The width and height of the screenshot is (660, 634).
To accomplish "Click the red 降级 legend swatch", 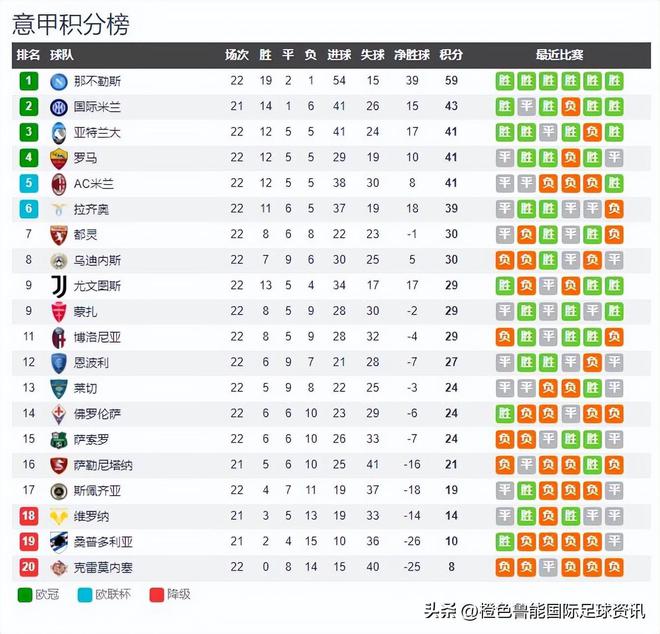I will pyautogui.click(x=153, y=594).
